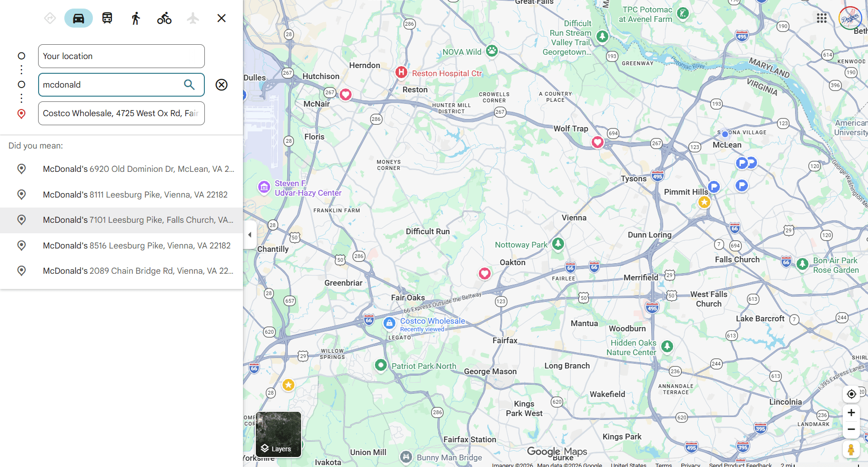Click the saved heart pin near Oakton
Screen dimensions: 868x467
coord(484,273)
